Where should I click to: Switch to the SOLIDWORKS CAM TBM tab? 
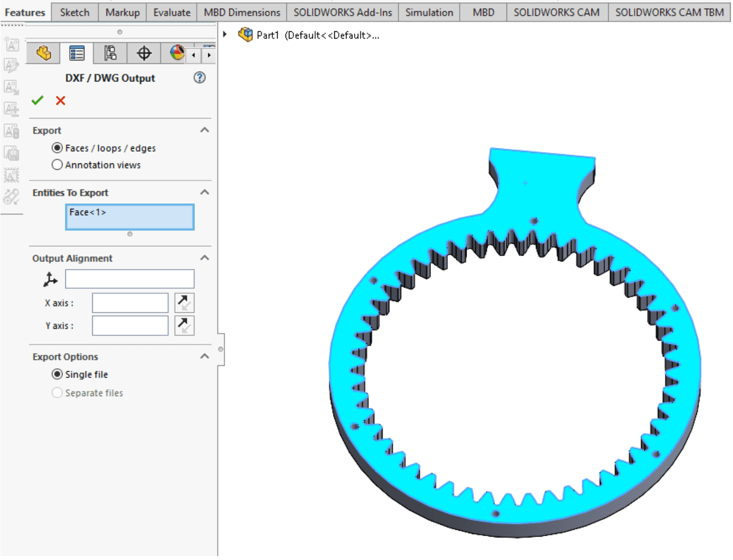[x=670, y=12]
